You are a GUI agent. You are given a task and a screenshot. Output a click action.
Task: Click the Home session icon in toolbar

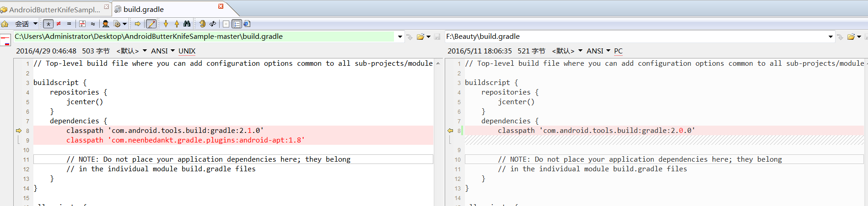pyautogui.click(x=5, y=24)
